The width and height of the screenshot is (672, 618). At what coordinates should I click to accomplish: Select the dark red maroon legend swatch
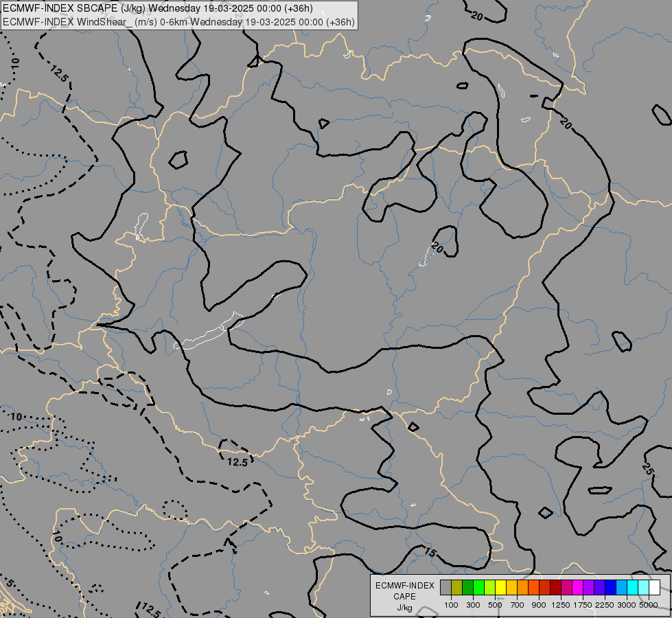coord(556,588)
